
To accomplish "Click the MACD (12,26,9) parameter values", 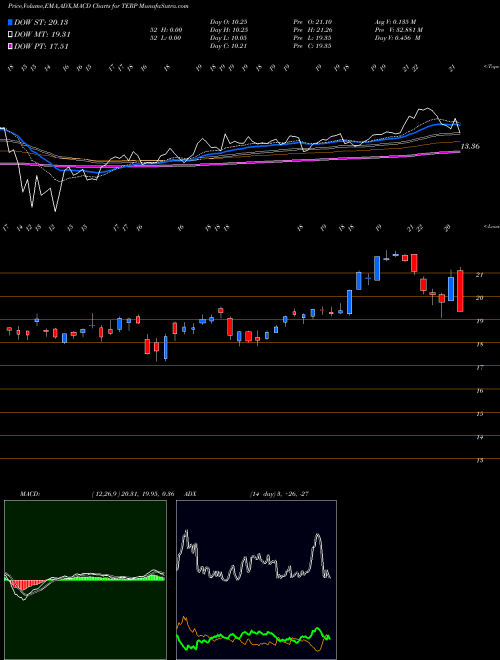I will pos(133,494).
